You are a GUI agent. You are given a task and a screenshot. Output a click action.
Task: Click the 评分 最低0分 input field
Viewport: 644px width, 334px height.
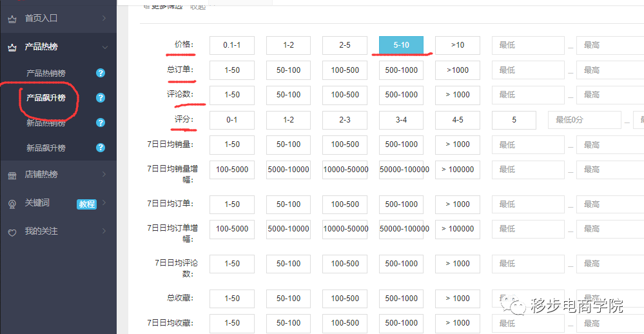coord(585,120)
